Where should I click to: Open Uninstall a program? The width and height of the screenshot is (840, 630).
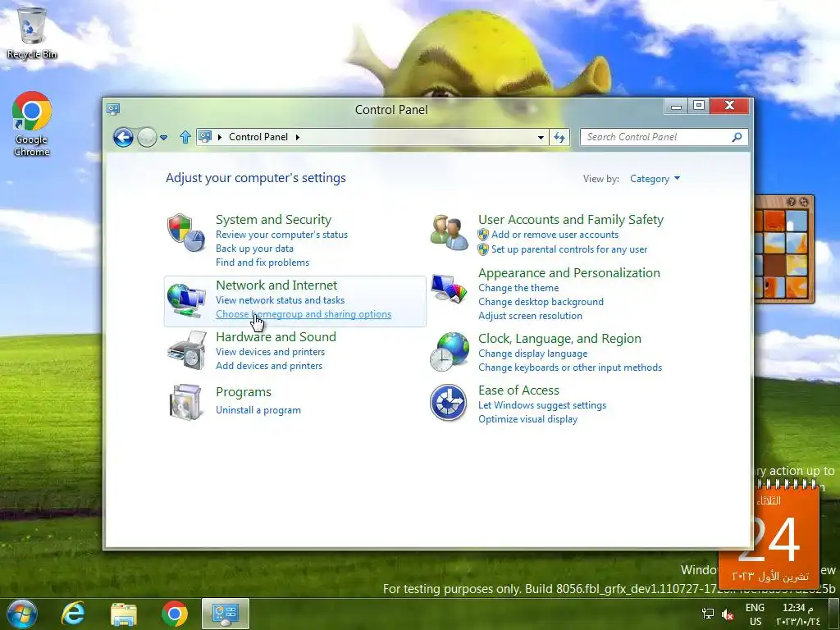pyautogui.click(x=258, y=410)
